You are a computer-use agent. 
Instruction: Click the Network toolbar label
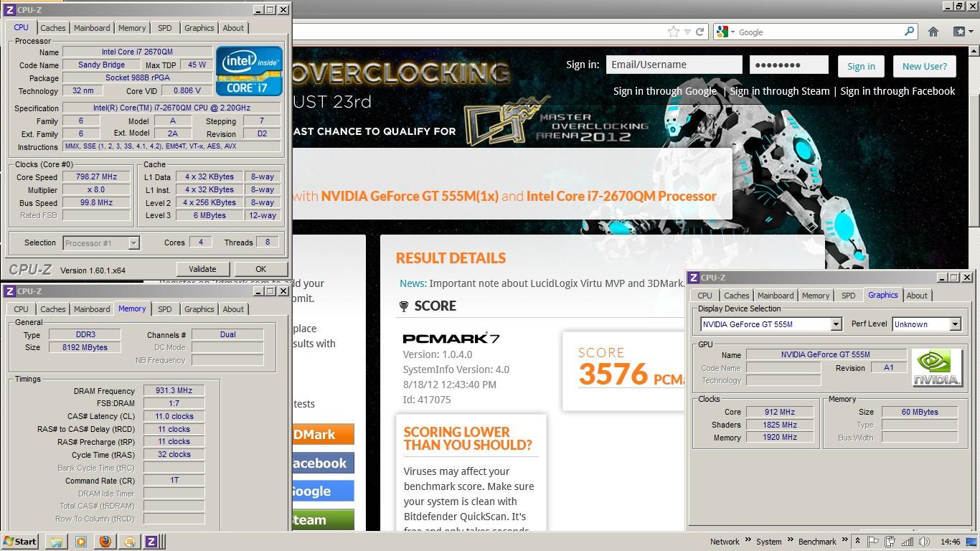tap(725, 542)
